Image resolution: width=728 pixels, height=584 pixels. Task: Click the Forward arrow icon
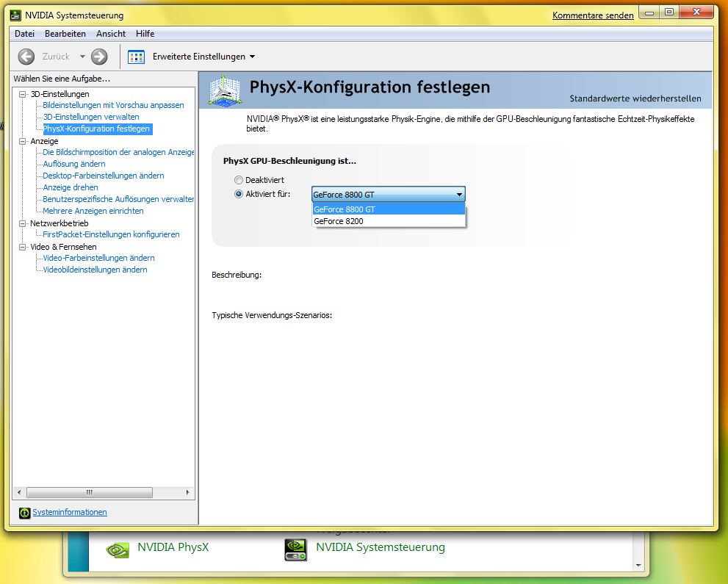[99, 57]
